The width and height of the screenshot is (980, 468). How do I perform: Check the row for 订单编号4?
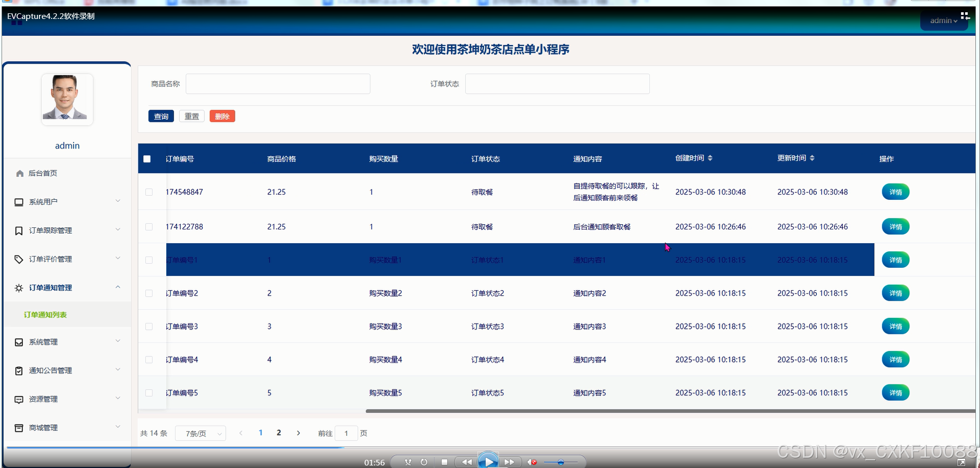(x=149, y=360)
